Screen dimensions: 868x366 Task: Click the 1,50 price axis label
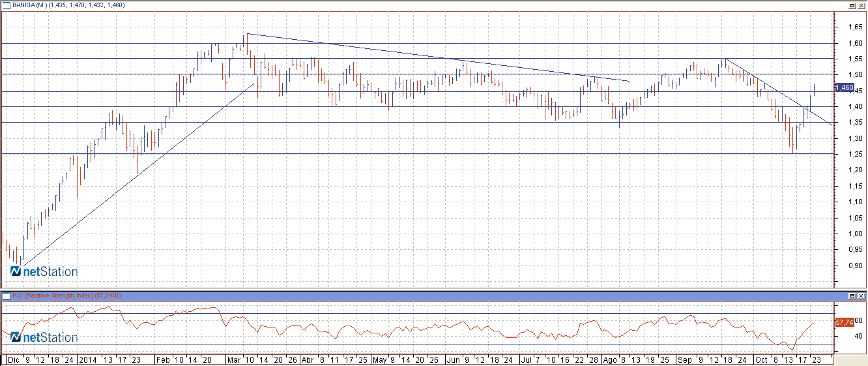tap(856, 74)
